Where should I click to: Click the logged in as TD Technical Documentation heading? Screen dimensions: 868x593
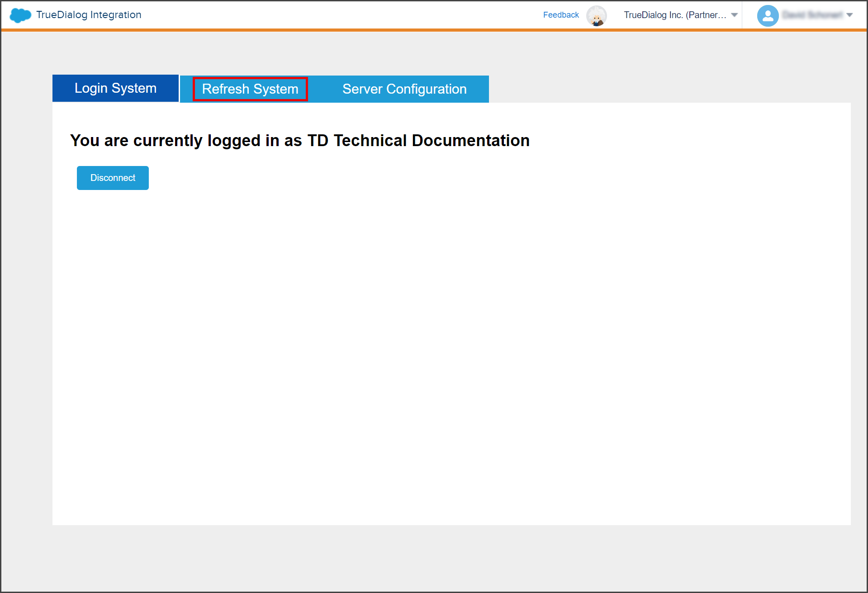coord(300,141)
